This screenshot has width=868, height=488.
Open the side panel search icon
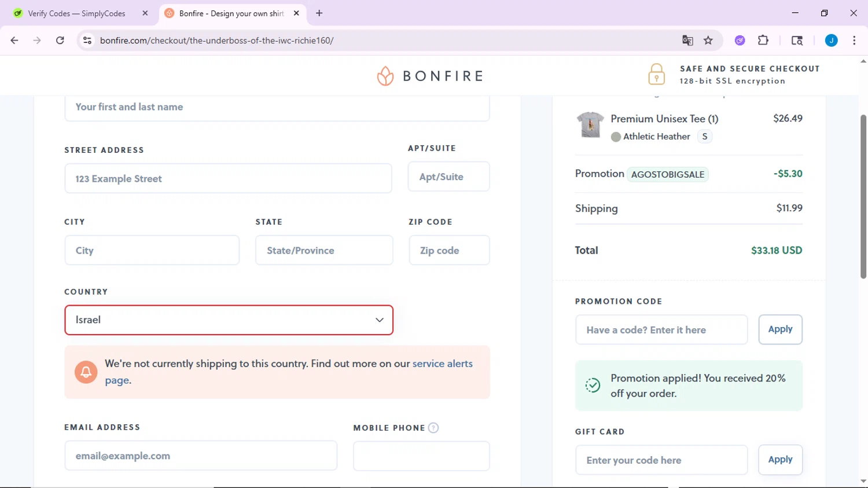[797, 41]
